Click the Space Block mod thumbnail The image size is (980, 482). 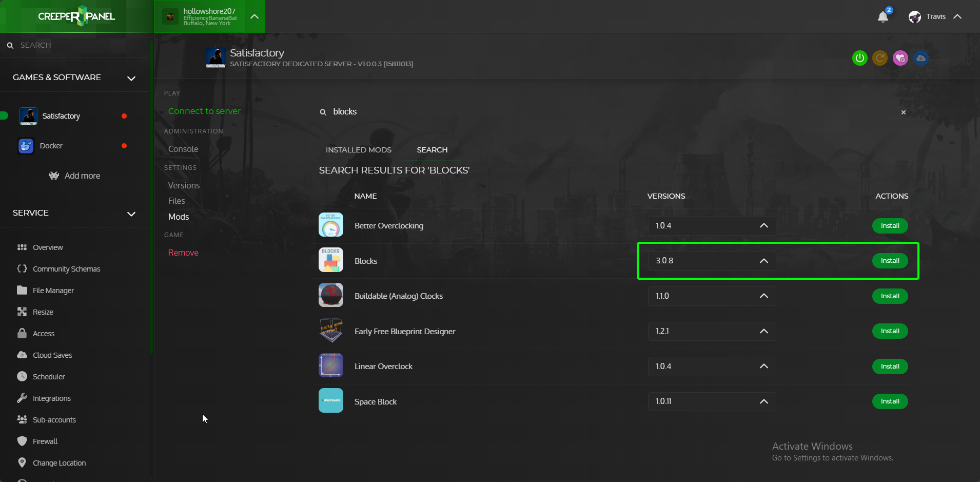point(331,400)
